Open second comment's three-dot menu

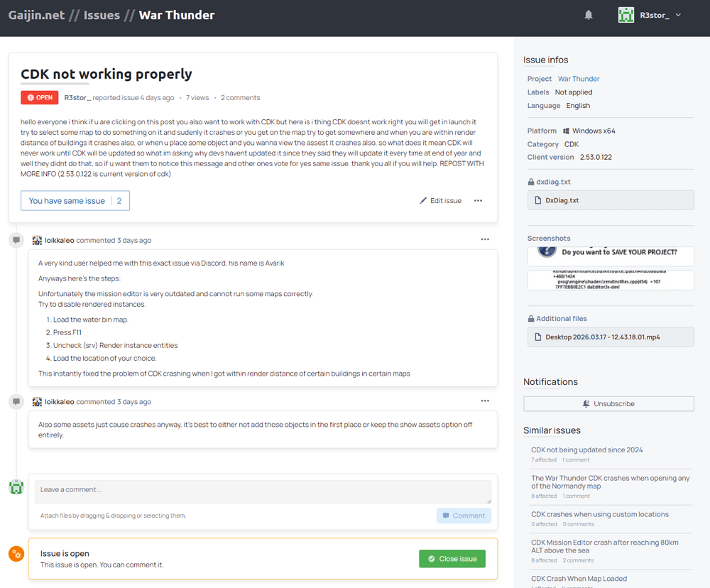[485, 401]
